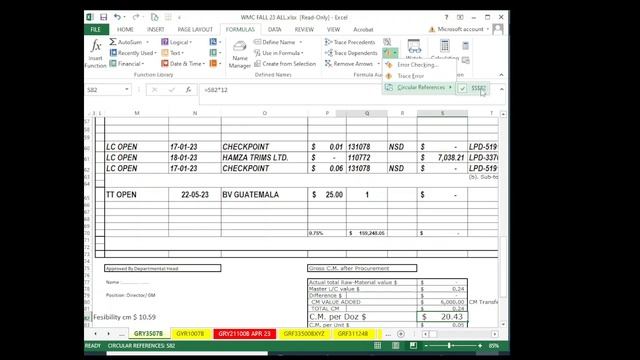
Task: Click the Calculate Now icon
Action: [465, 45]
